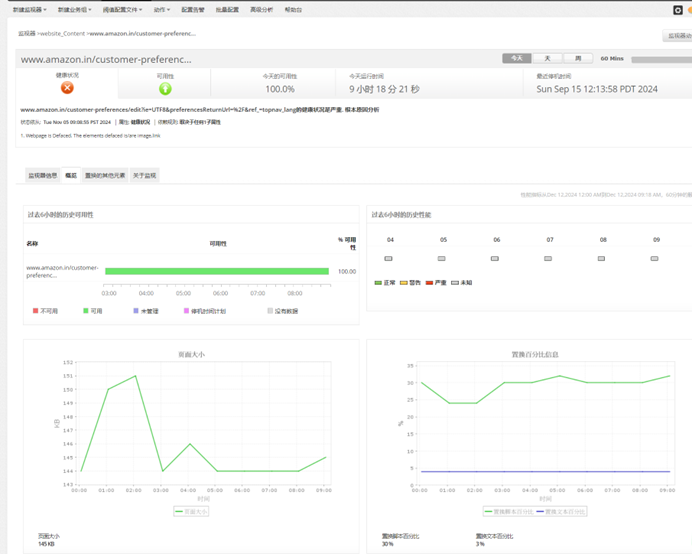This screenshot has width=692, height=554.
Task: Click the 今天 time range button
Action: [516, 59]
